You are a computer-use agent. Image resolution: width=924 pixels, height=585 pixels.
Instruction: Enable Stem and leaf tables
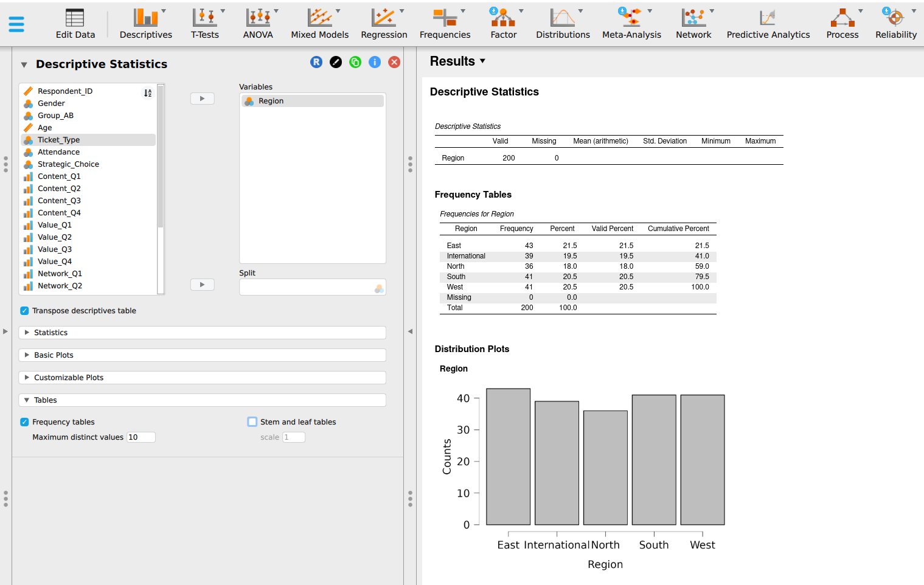pos(252,422)
